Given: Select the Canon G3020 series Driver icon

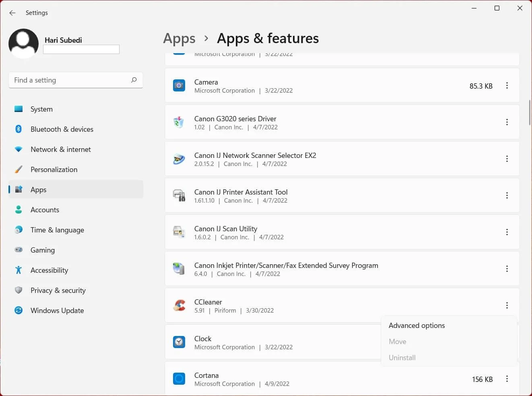Looking at the screenshot, I should click(x=179, y=122).
